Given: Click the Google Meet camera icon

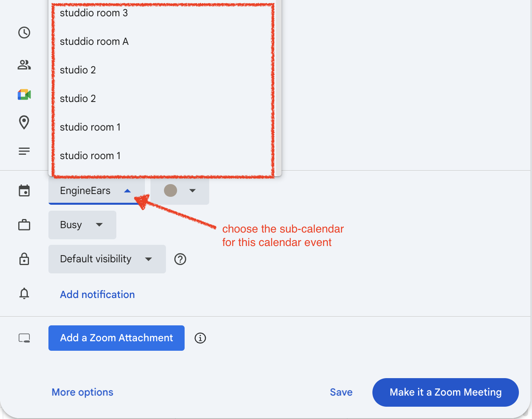Looking at the screenshot, I should point(24,94).
